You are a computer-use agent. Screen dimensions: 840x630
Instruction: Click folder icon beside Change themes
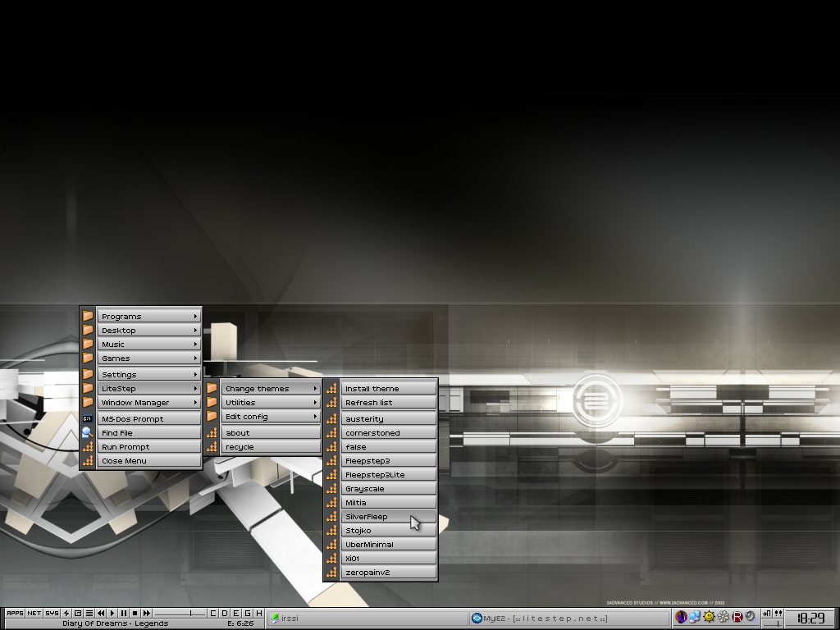pyautogui.click(x=212, y=388)
